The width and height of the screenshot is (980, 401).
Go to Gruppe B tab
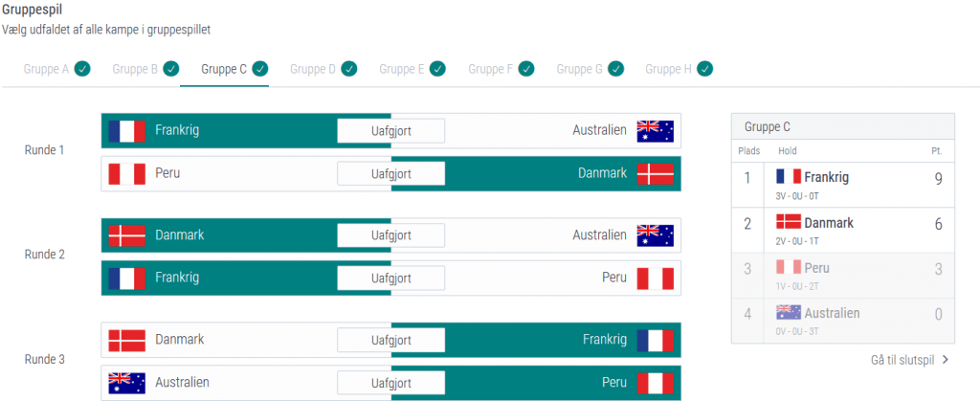pos(135,69)
